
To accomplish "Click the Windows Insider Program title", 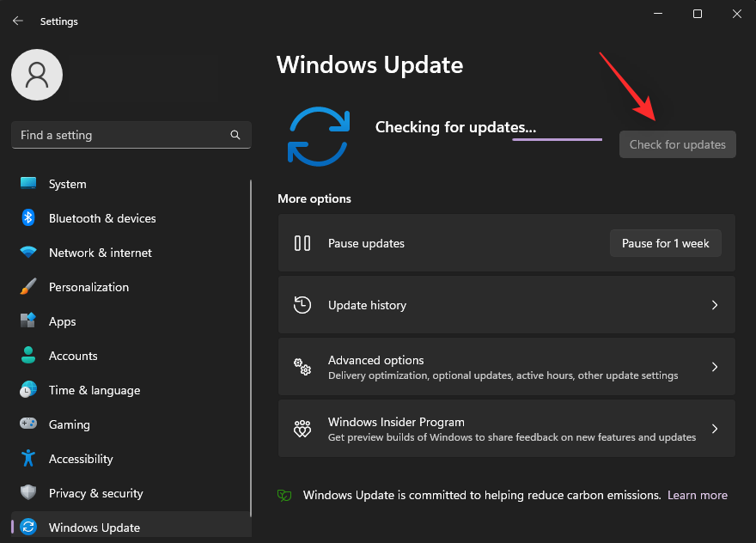I will [396, 422].
